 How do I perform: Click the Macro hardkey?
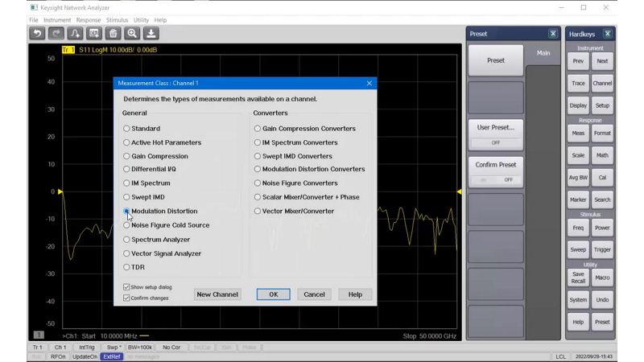click(x=602, y=278)
